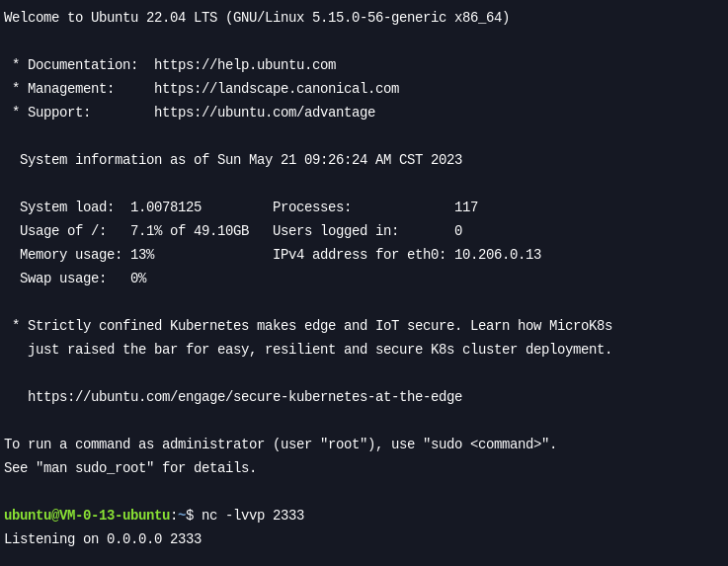Click the 'man sudo_root' help line
This screenshot has width=728, height=566.
130,468
